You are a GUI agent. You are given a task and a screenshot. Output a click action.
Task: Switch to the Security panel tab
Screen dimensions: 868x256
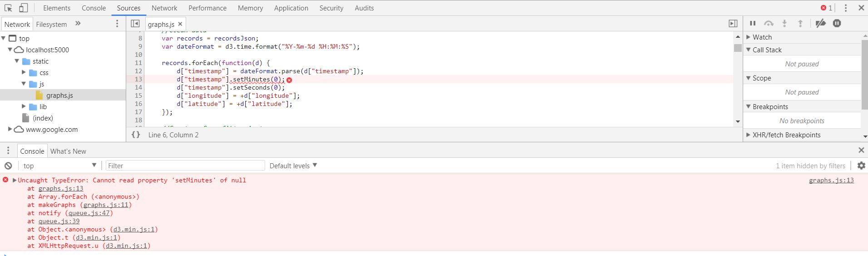click(x=331, y=8)
